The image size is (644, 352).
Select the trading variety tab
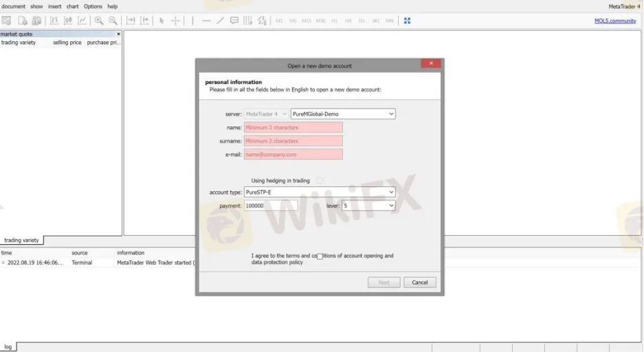point(21,241)
